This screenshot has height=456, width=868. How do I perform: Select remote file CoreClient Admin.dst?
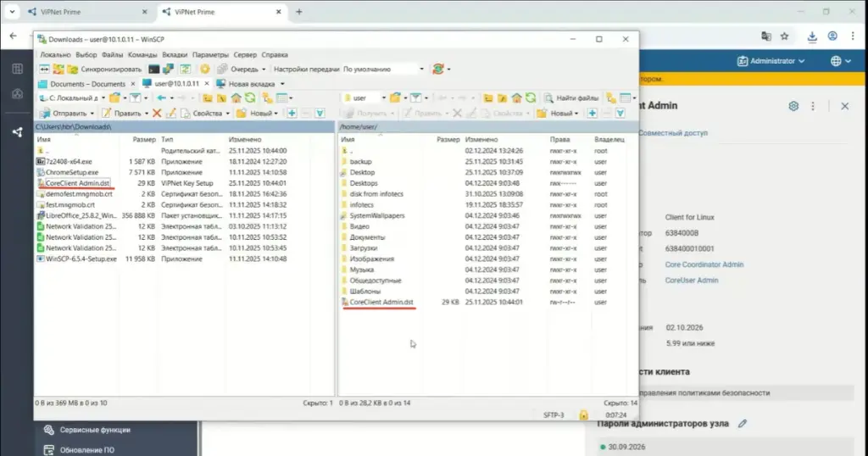[381, 302]
